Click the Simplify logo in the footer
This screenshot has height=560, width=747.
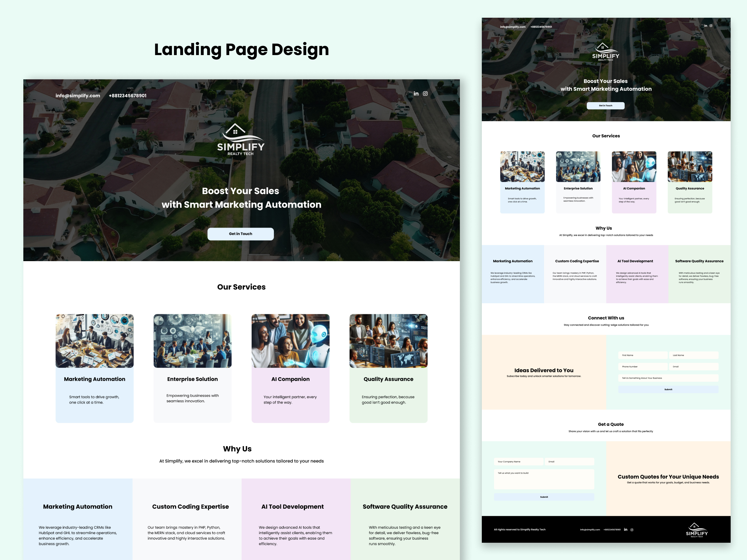coord(696,530)
